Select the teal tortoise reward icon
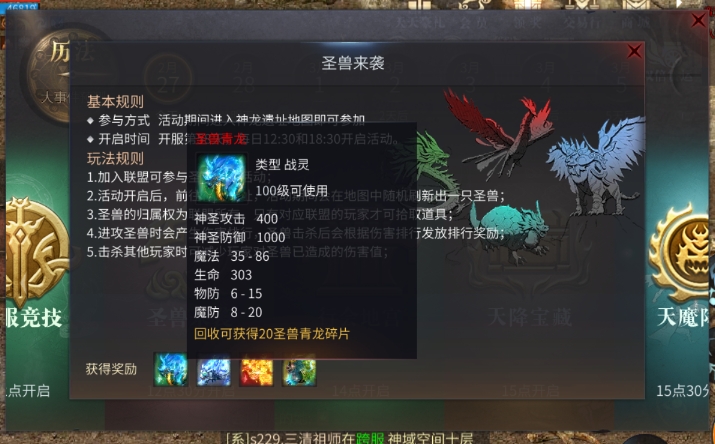Viewport: 715px width, 444px height. point(299,369)
